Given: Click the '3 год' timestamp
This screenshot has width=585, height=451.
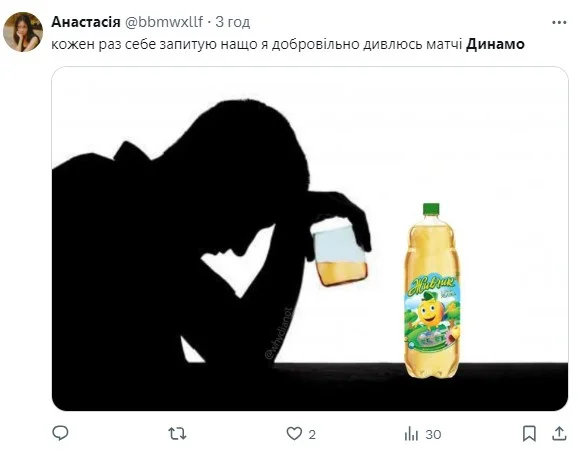Looking at the screenshot, I should click(232, 22).
